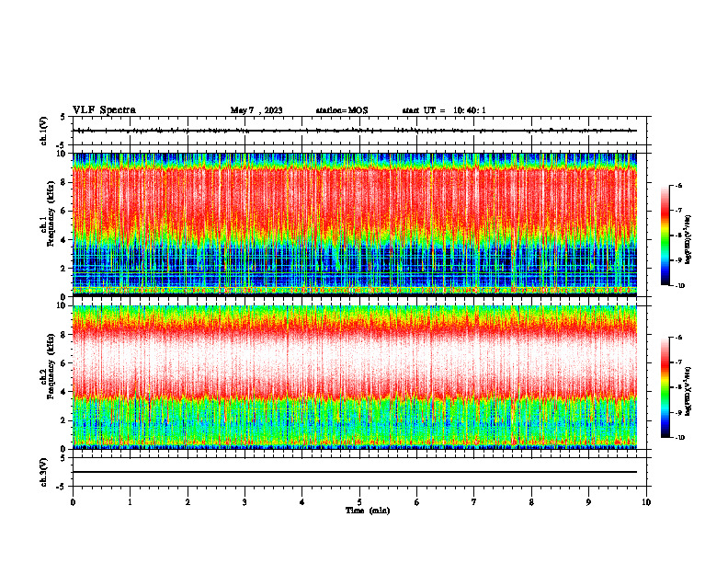
Task: Click the "-10" label on ch.2 color bar
Action: (x=679, y=438)
